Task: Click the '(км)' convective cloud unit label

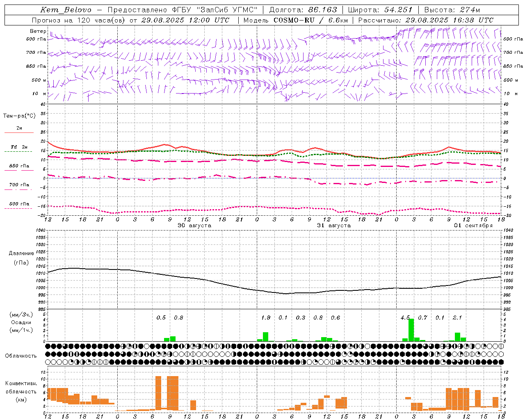Action: 22,399
